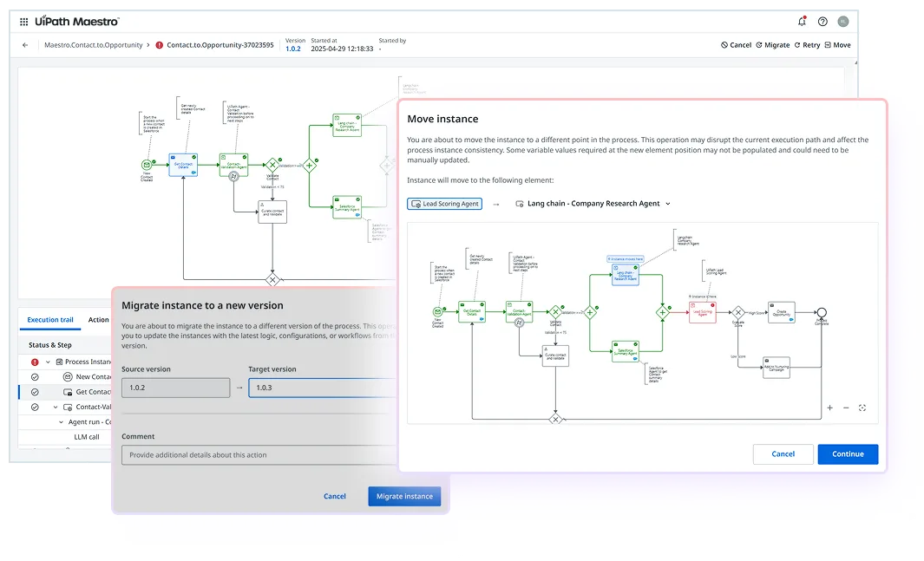This screenshot has height=561, width=924.
Task: Click the Process Complete end event in Move diagram
Action: [x=822, y=313]
